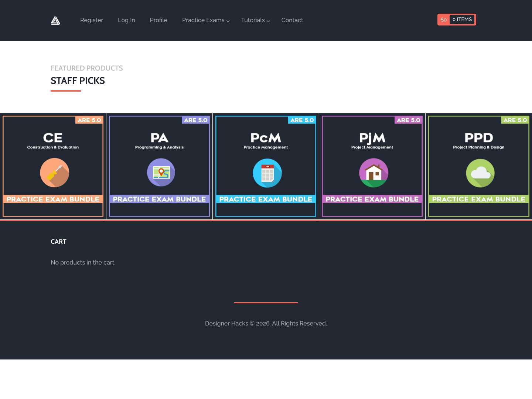Select Contact from the navigation bar
The width and height of the screenshot is (532, 399).
(x=292, y=20)
